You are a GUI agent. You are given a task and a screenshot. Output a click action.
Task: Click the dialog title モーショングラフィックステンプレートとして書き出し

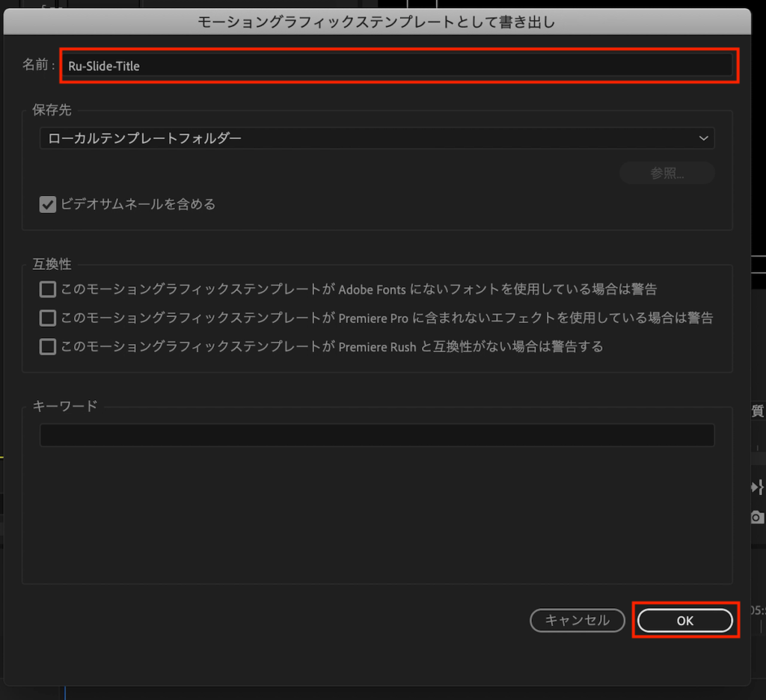pyautogui.click(x=376, y=22)
